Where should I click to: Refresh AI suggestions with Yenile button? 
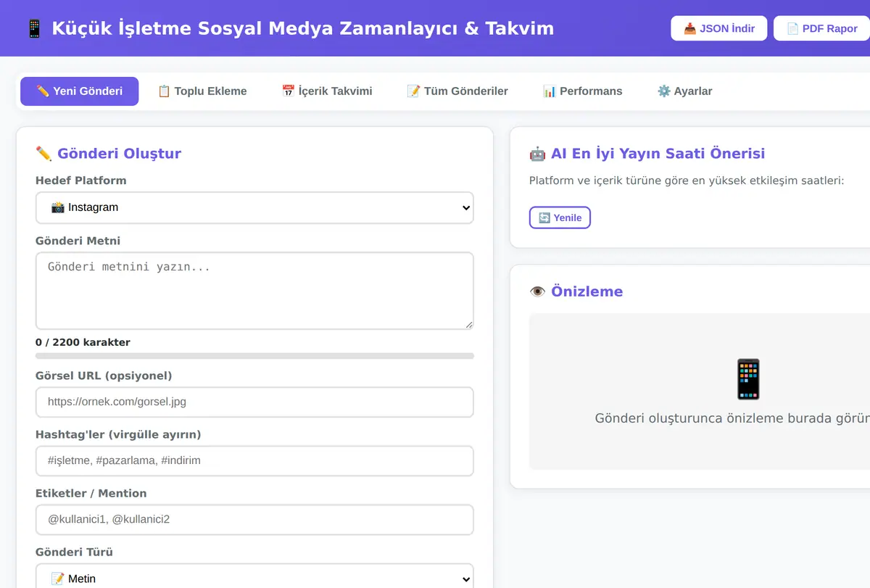point(560,218)
